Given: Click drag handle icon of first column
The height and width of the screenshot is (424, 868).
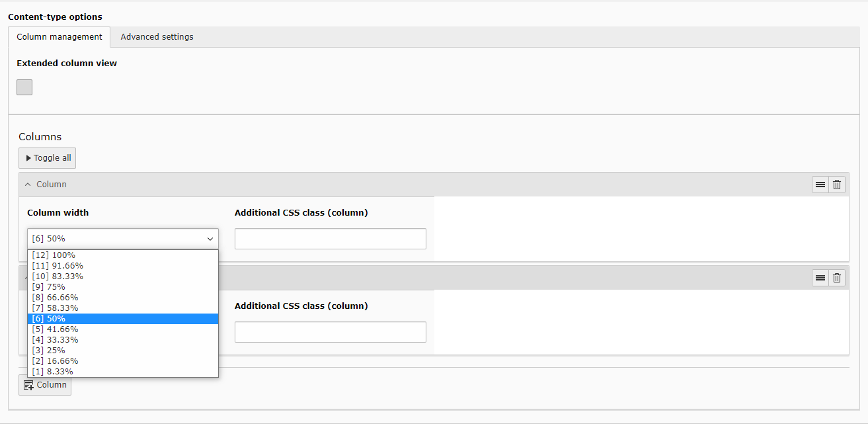Looking at the screenshot, I should coord(820,185).
